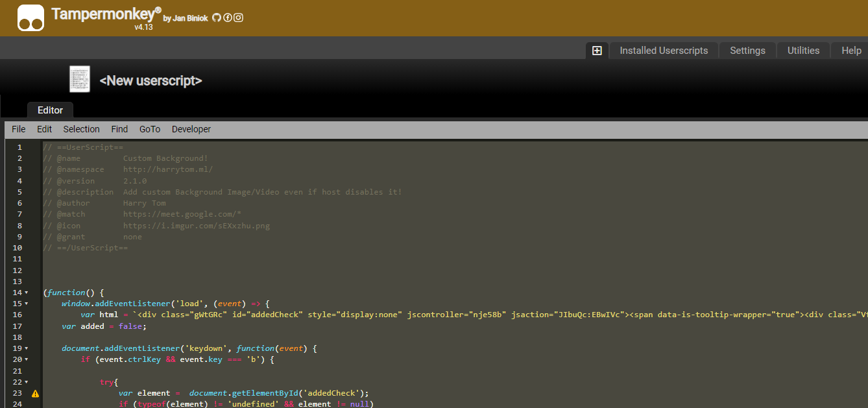Open the Selection menu

click(x=82, y=129)
